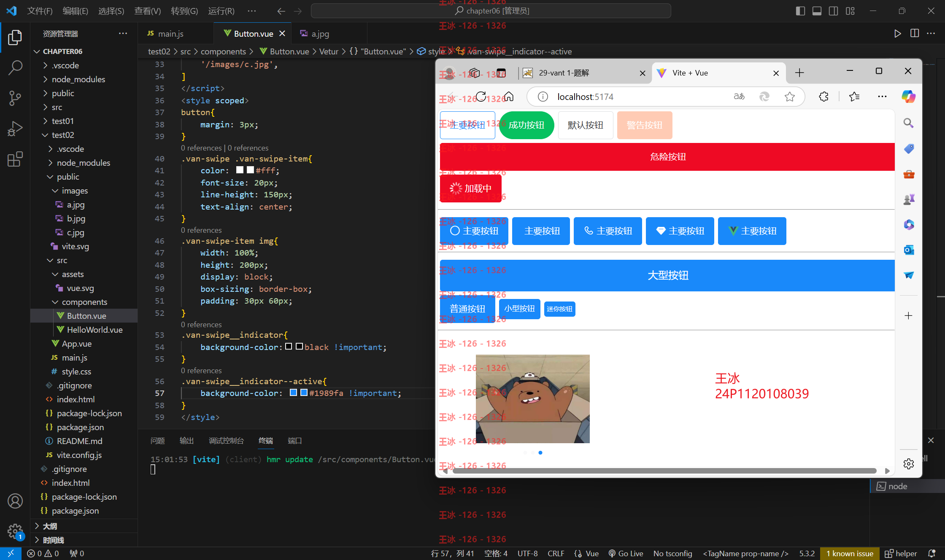Image resolution: width=945 pixels, height=560 pixels.
Task: Open the Run and Debug view
Action: (15, 129)
